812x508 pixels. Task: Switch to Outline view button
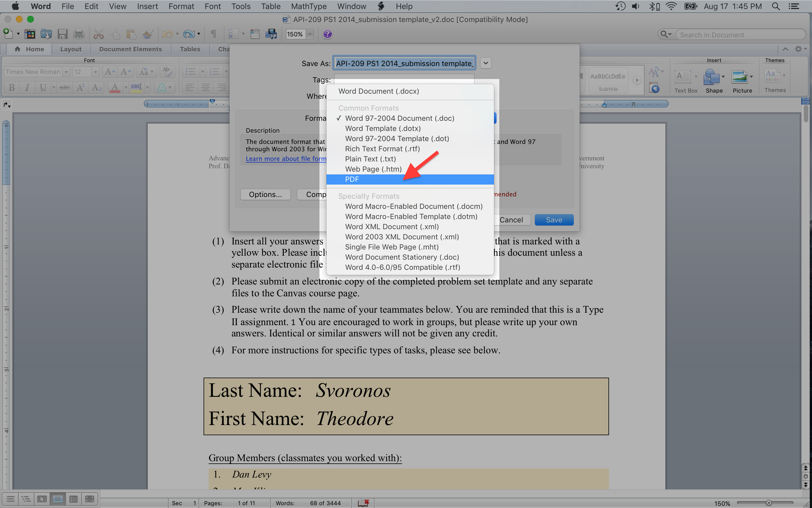[26, 499]
